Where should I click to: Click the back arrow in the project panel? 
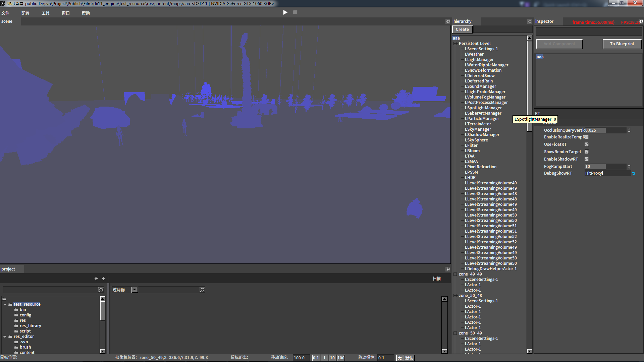coord(96,279)
